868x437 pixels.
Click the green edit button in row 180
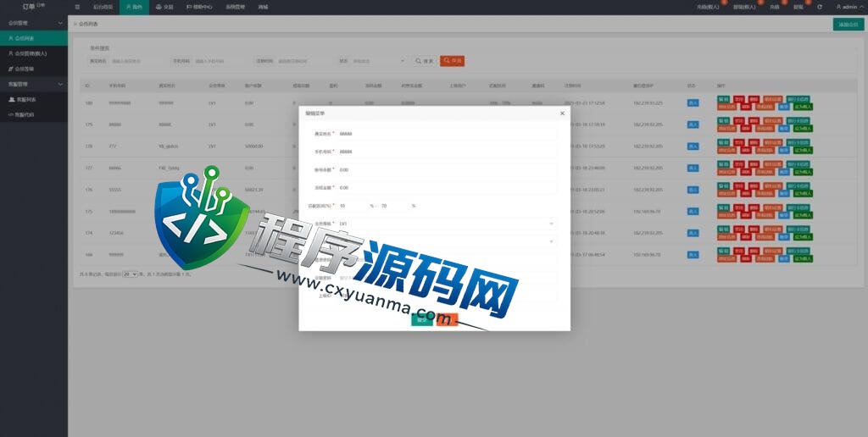724,99
